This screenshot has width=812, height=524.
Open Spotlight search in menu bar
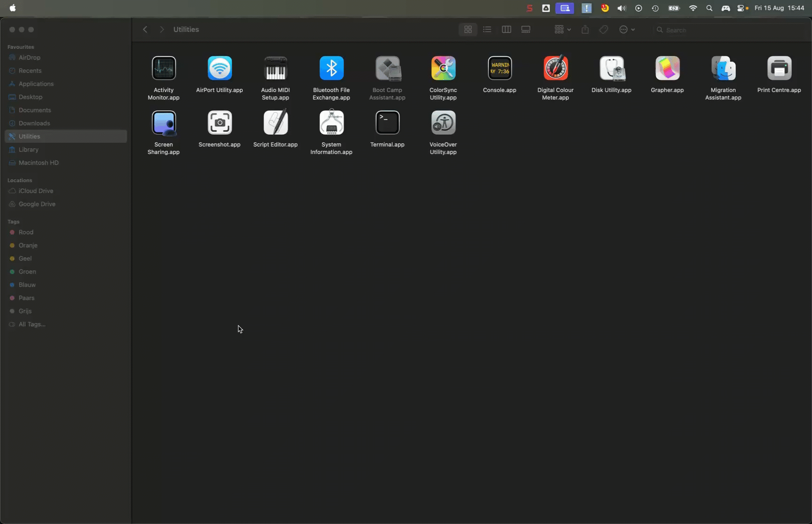[710, 8]
